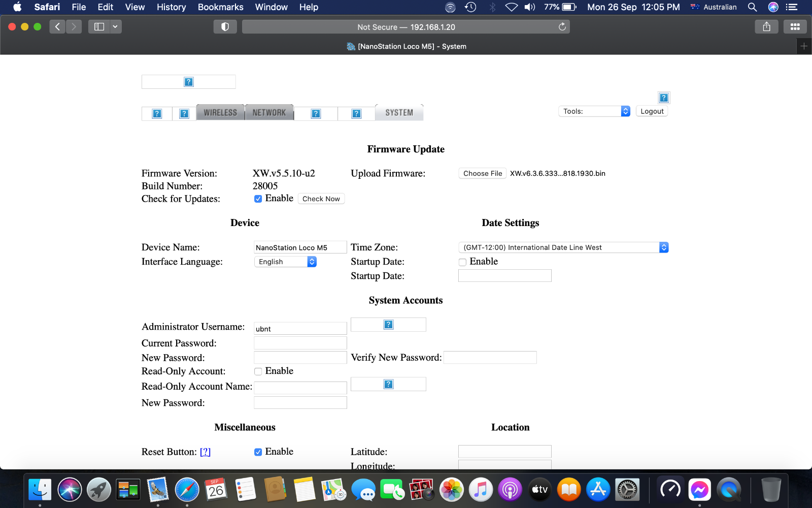The image size is (812, 508).
Task: Toggle the Safari sidebar icon
Action: [x=99, y=27]
